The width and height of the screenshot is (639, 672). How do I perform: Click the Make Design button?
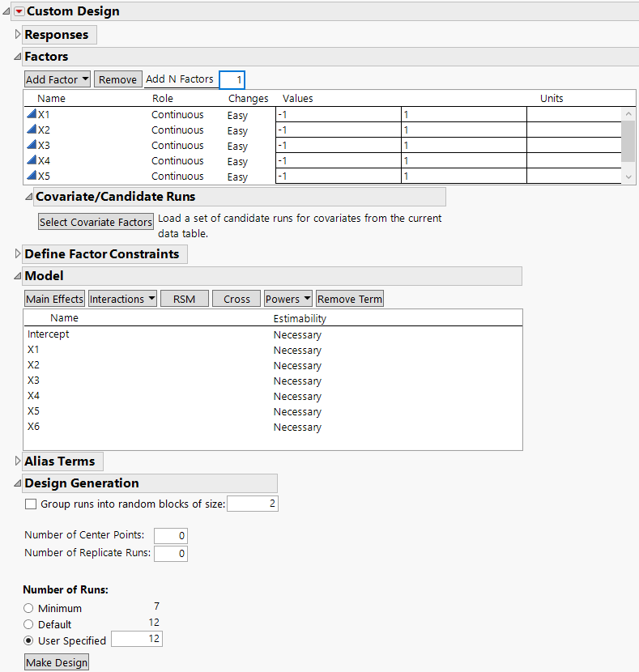pos(57,662)
